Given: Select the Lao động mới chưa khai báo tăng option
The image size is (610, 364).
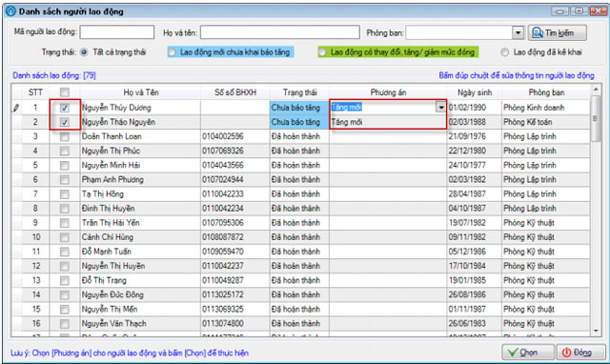Looking at the screenshot, I should tap(173, 52).
